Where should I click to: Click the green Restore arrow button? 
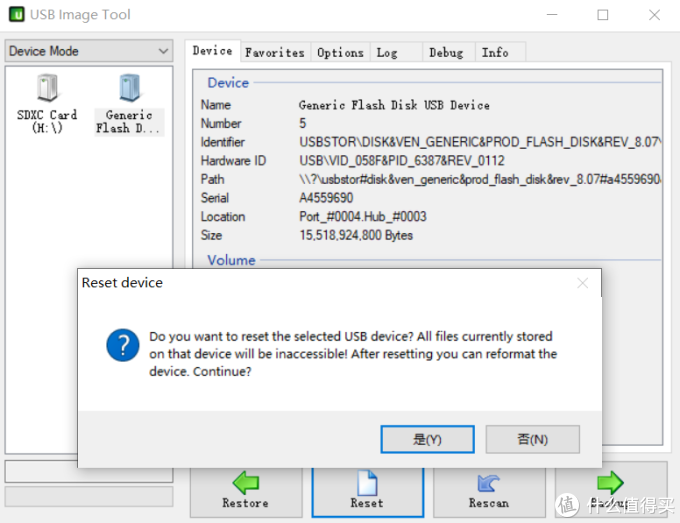coord(245,483)
